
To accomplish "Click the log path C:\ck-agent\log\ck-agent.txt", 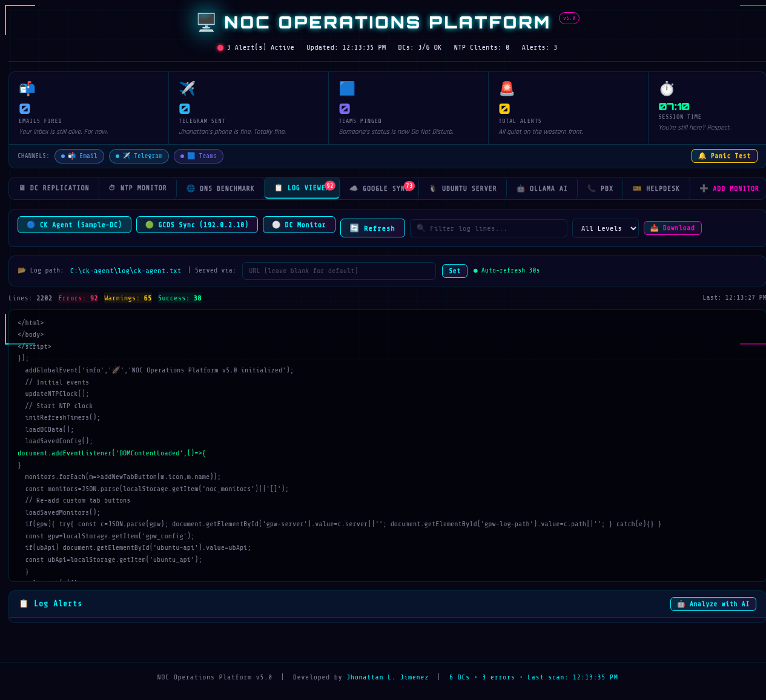I will click(x=125, y=271).
